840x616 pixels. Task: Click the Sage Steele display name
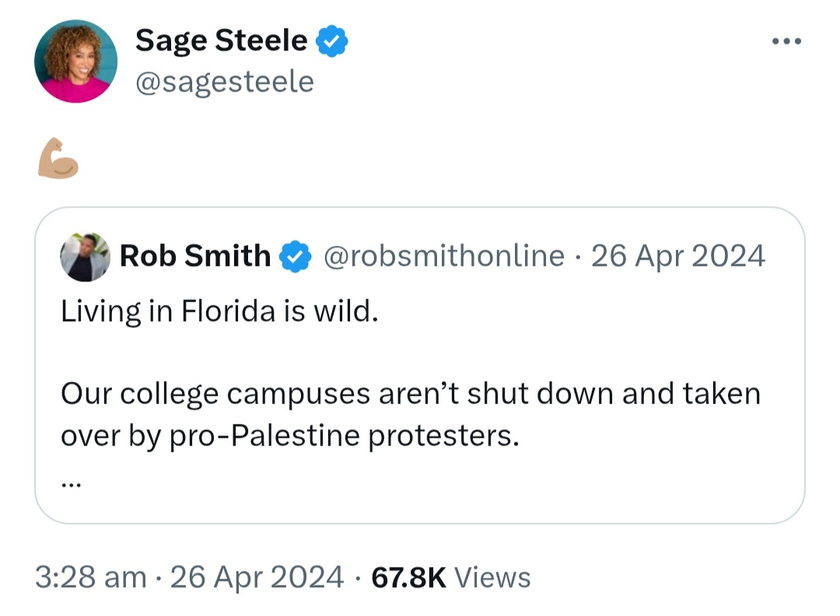(221, 40)
